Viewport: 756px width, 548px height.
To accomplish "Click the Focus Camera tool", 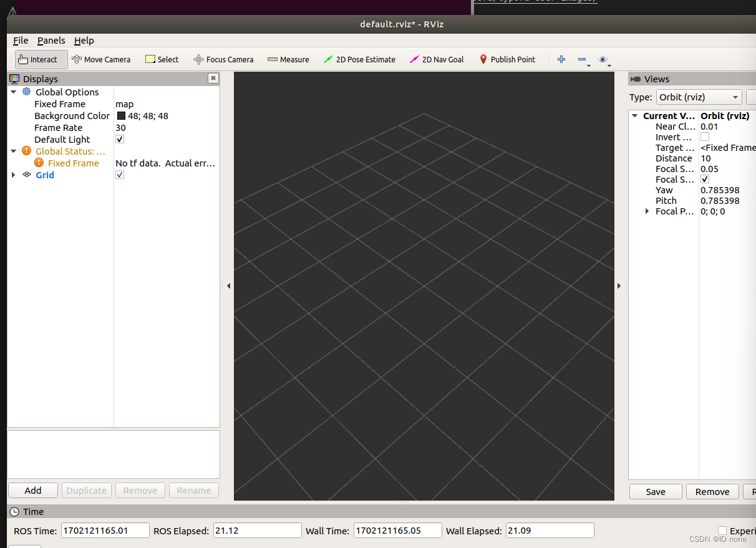I will [223, 59].
